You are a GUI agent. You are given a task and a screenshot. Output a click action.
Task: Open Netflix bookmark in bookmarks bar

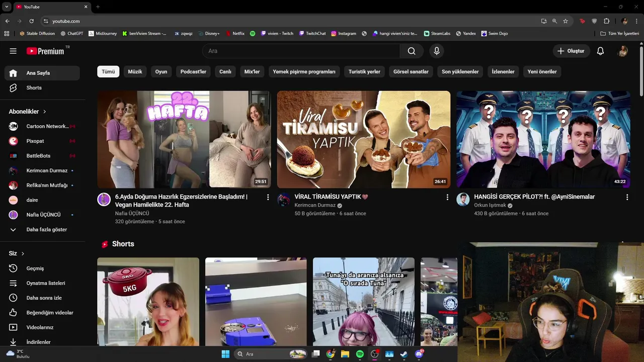[x=235, y=34]
